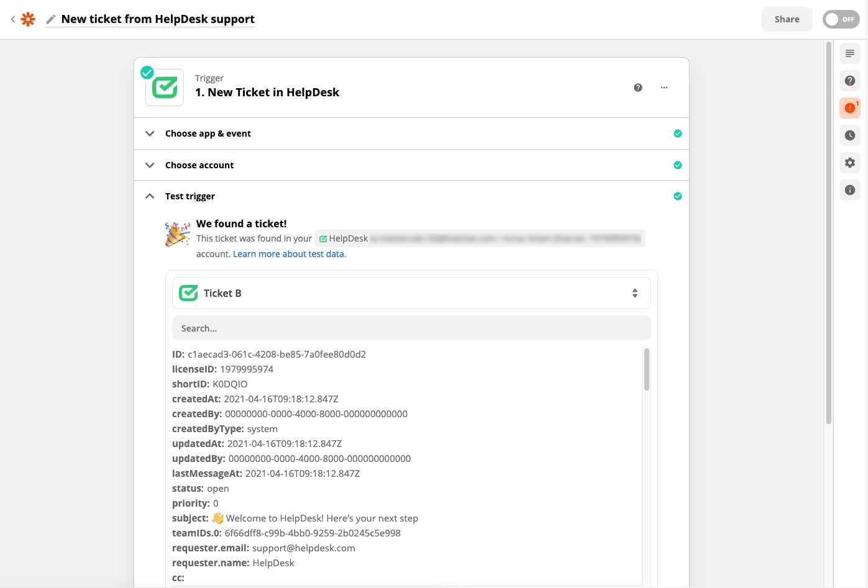Click the back arrow at top left
This screenshot has width=868, height=588.
[x=12, y=19]
